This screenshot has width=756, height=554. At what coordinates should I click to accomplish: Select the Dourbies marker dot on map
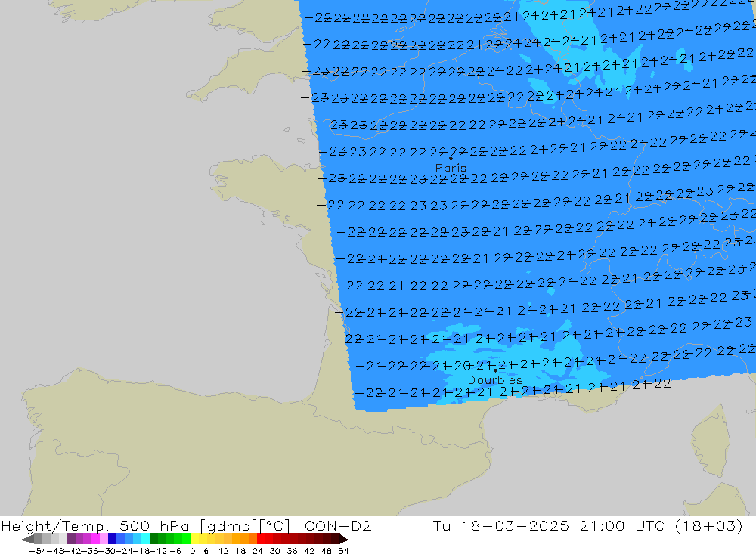[495, 370]
